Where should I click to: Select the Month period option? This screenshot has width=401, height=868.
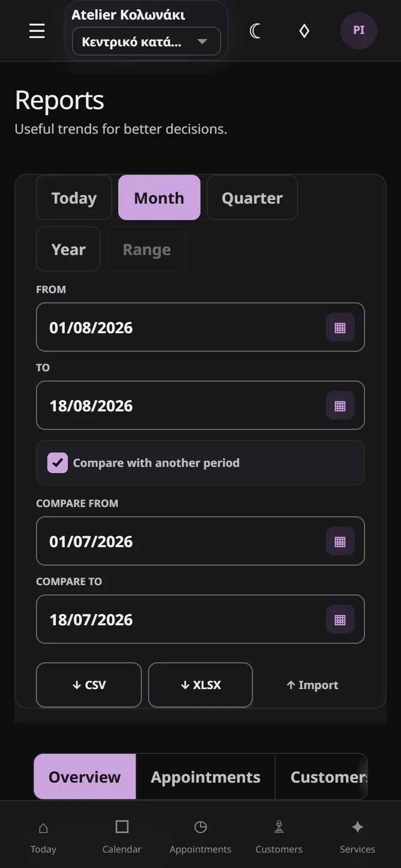(x=159, y=198)
